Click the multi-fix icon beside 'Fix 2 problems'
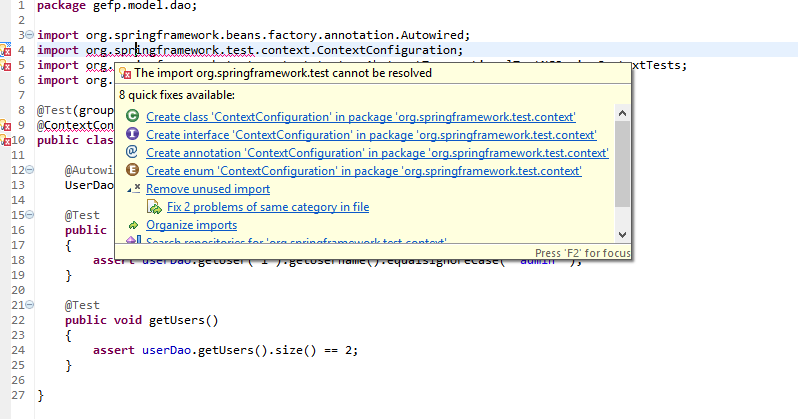 click(154, 207)
